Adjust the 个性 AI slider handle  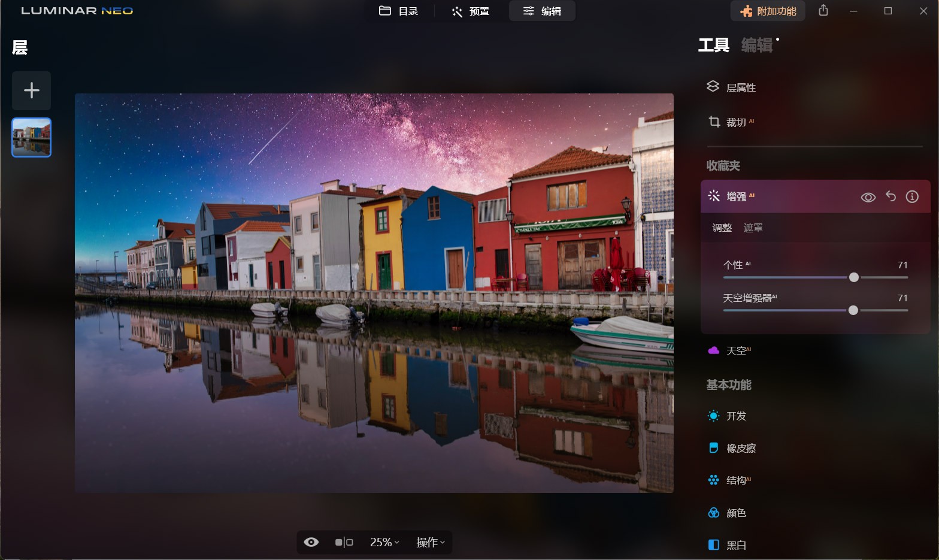854,277
